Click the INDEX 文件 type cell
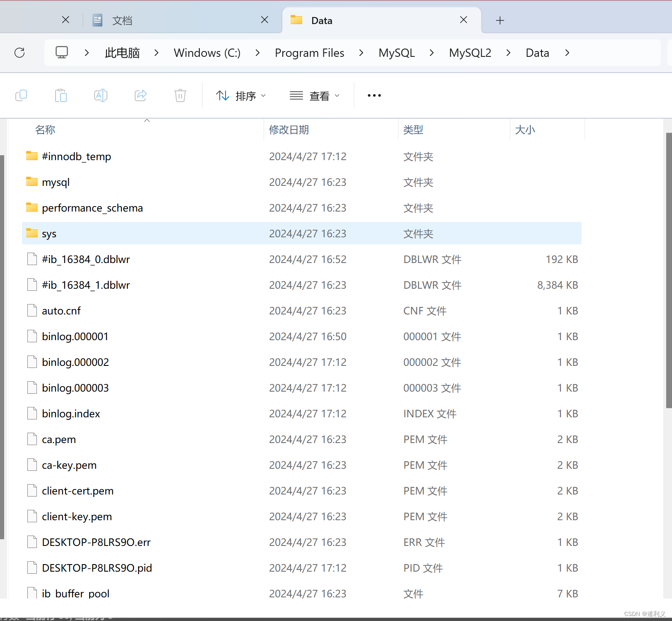The image size is (672, 621). click(x=430, y=414)
